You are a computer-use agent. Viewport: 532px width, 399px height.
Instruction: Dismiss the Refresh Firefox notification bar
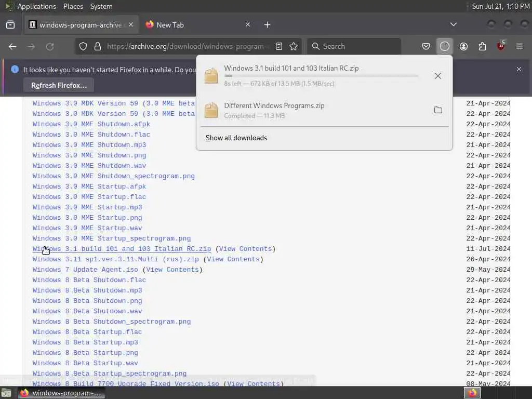(519, 69)
